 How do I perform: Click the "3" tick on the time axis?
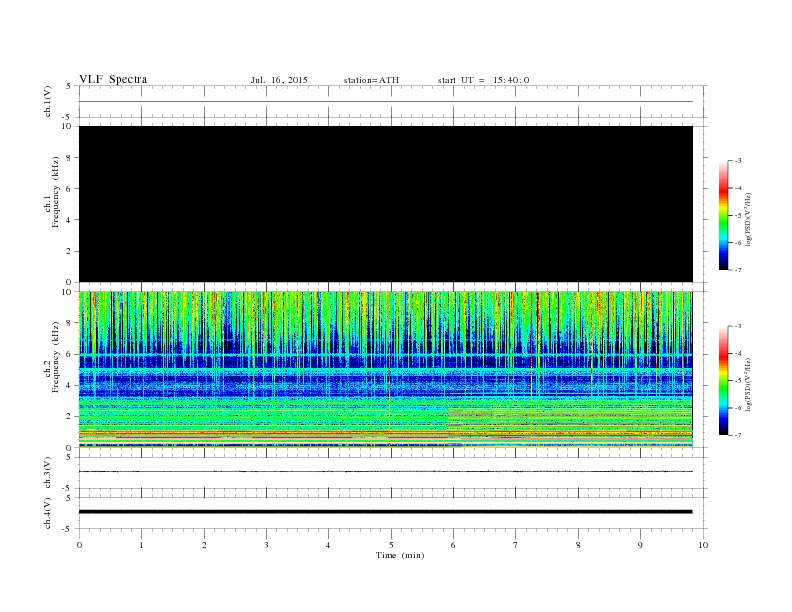[x=266, y=545]
